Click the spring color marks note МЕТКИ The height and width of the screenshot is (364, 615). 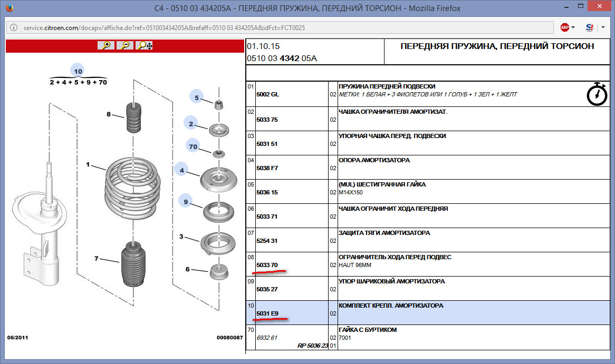(428, 94)
